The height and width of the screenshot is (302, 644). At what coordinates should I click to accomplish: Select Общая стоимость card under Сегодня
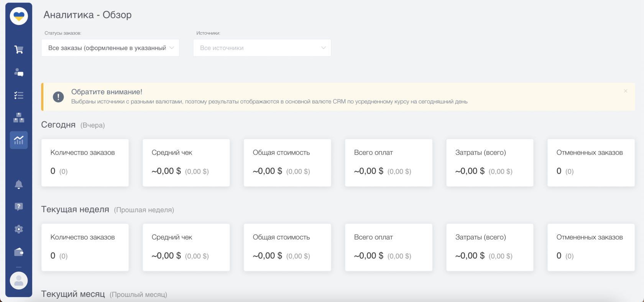[287, 163]
